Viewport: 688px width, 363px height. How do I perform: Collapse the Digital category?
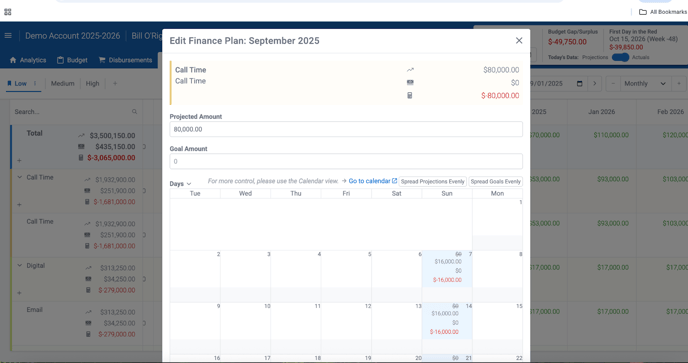(19, 266)
